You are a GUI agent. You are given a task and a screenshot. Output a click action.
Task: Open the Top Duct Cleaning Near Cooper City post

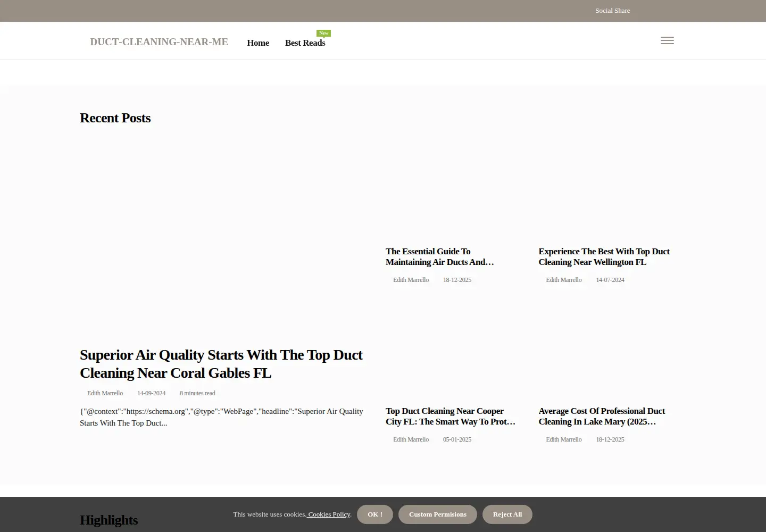[451, 416]
